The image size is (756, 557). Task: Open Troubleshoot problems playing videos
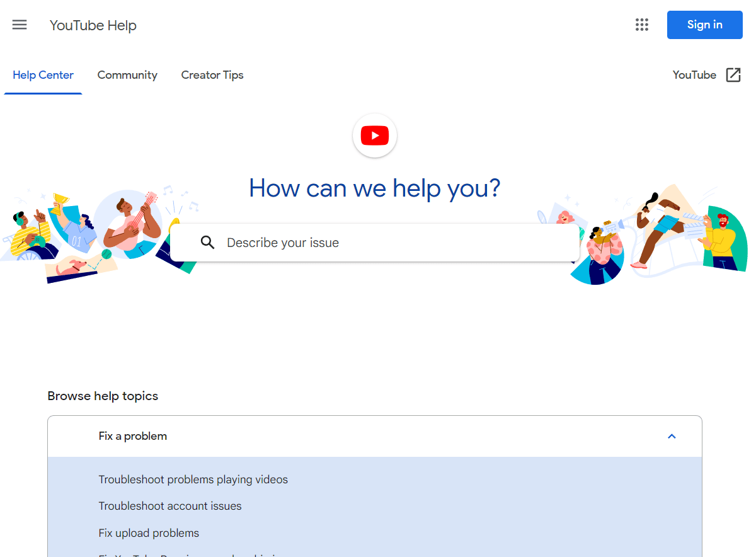coord(193,479)
